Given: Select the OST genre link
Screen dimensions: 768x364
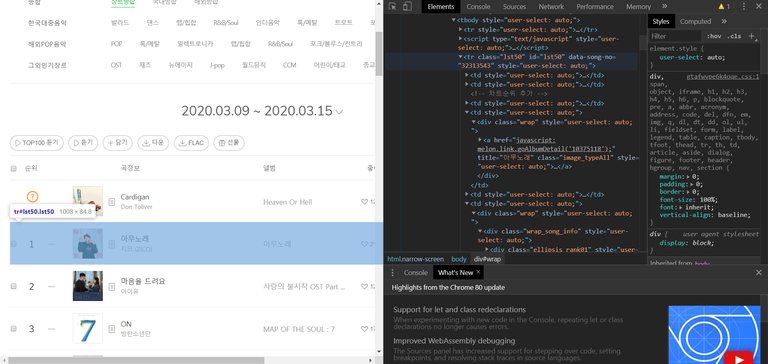Looking at the screenshot, I should coord(116,65).
